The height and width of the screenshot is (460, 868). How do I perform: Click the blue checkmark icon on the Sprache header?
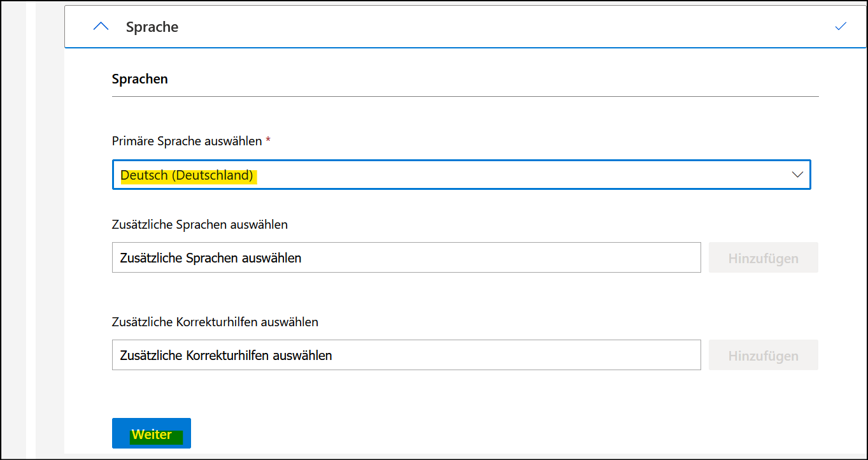pos(841,26)
